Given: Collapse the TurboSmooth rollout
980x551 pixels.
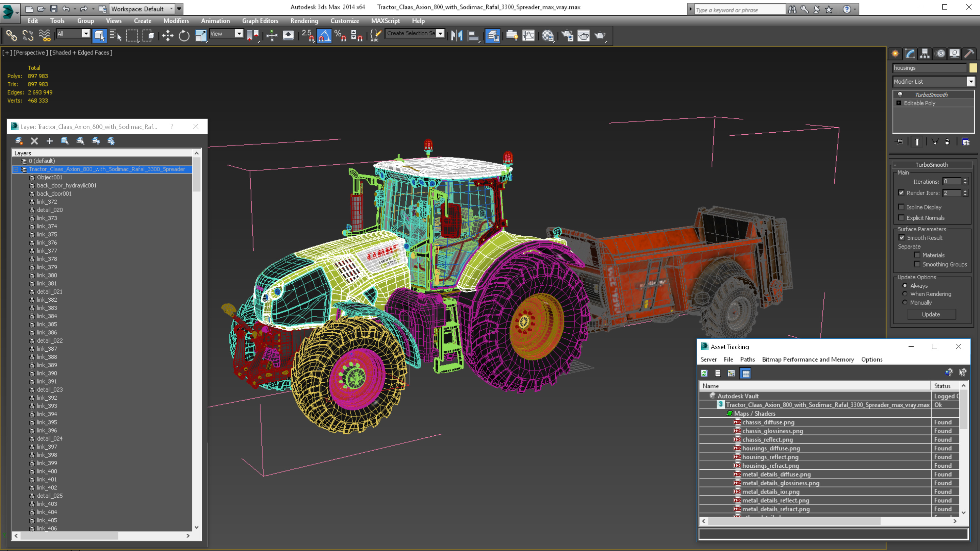Looking at the screenshot, I should [895, 165].
